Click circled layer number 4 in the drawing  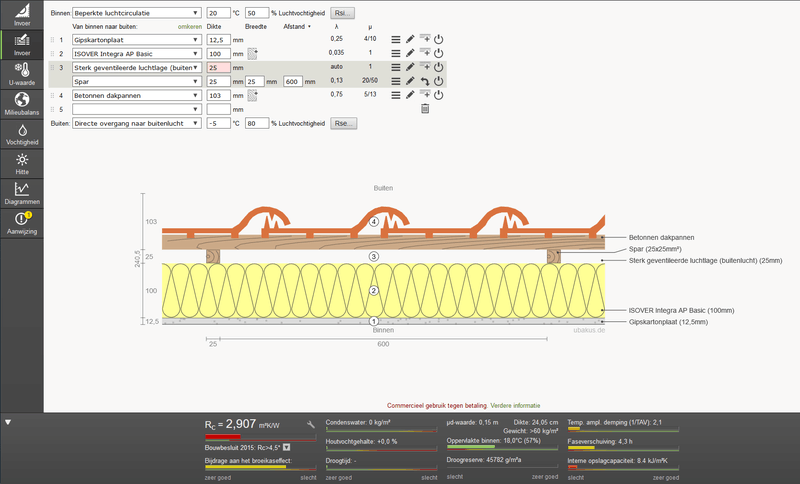[374, 222]
